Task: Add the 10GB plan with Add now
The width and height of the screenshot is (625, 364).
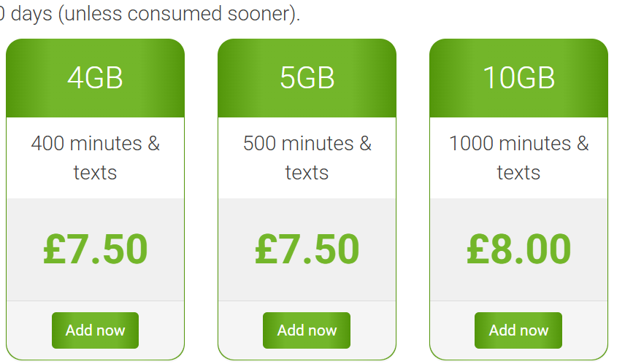Action: tap(518, 330)
